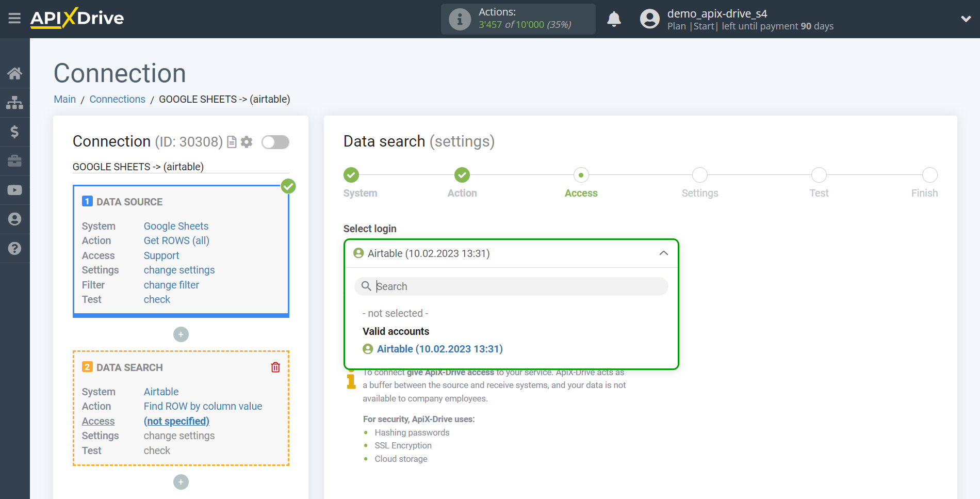Screen dimensions: 980x499
Task: Open the briefcase sidebar icon
Action: pyautogui.click(x=14, y=161)
